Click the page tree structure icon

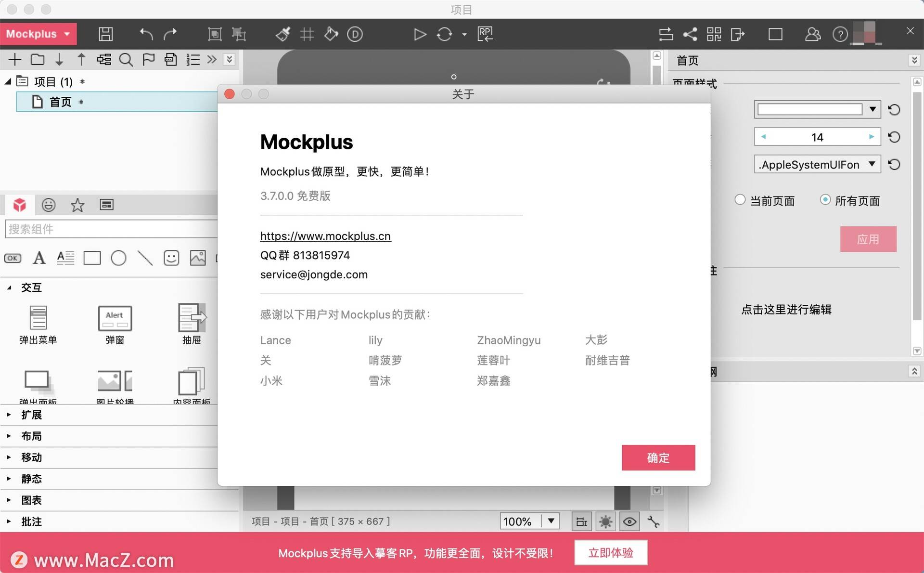[x=104, y=59]
